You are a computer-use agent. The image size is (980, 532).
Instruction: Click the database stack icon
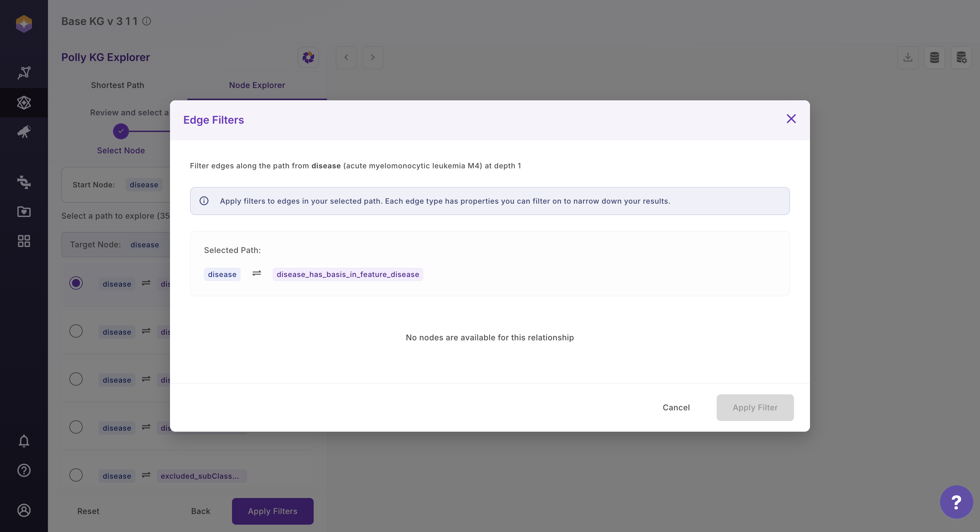pyautogui.click(x=934, y=57)
